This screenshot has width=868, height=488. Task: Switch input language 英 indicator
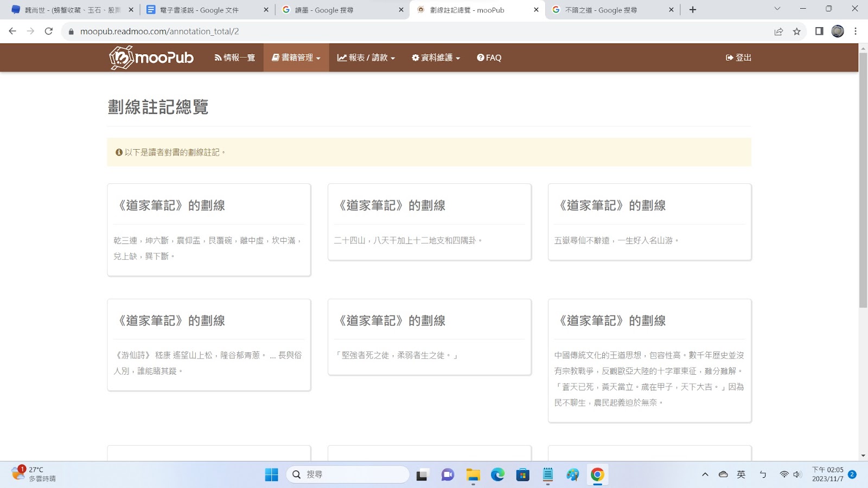click(741, 474)
